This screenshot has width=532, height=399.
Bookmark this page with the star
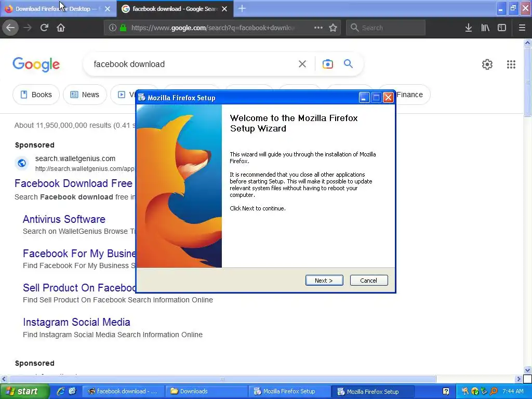point(333,28)
